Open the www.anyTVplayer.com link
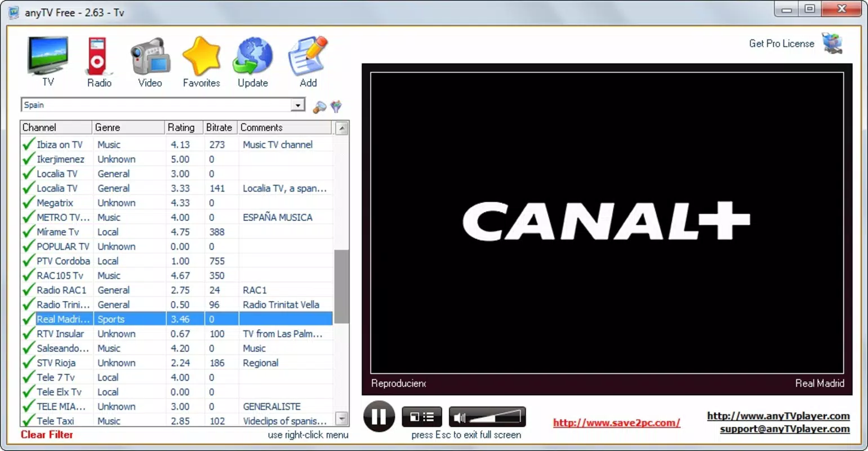 778,416
